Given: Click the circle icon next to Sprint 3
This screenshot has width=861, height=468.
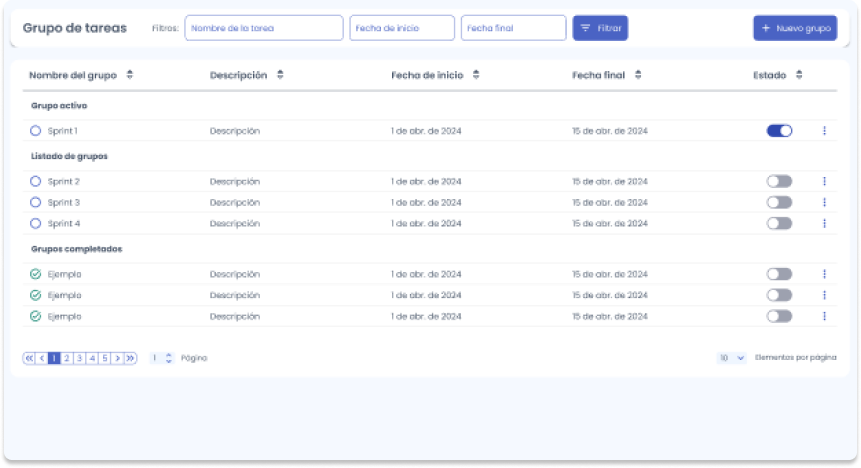Looking at the screenshot, I should pos(36,202).
